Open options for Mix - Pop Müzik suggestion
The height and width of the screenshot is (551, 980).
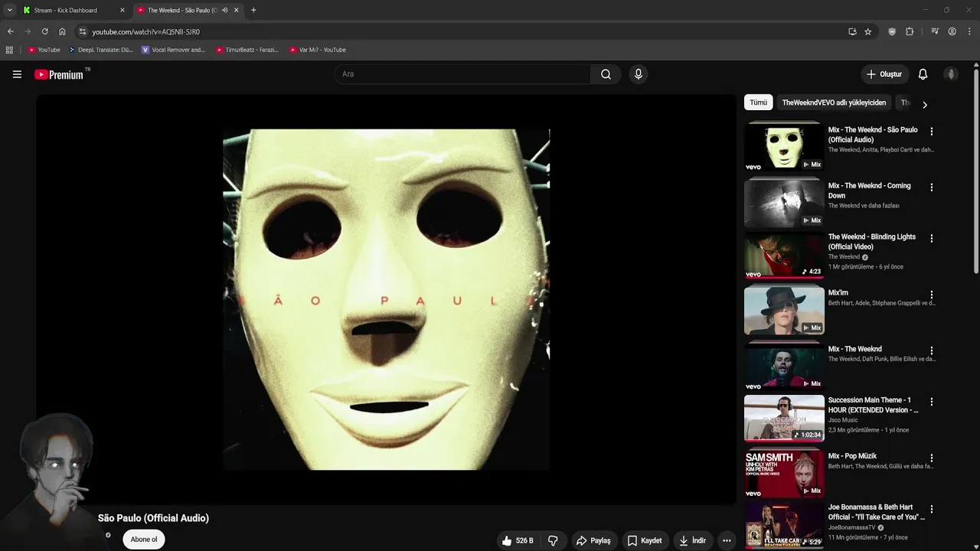pyautogui.click(x=931, y=458)
